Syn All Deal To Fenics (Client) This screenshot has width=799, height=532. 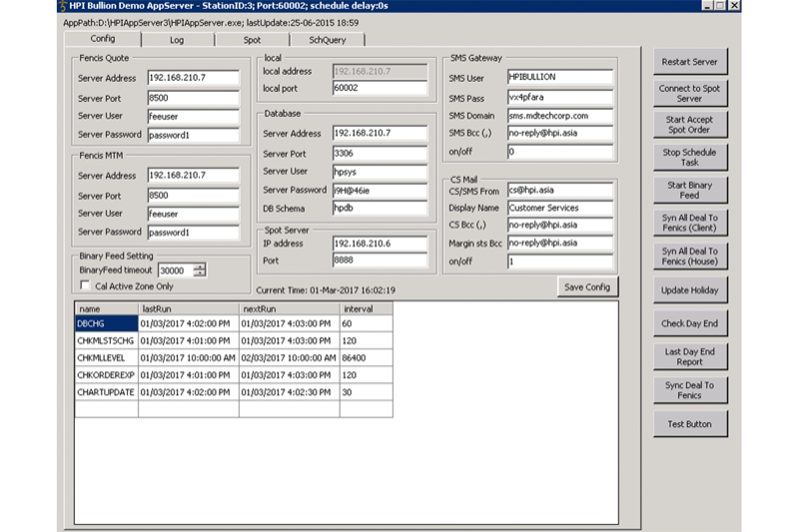pyautogui.click(x=690, y=223)
